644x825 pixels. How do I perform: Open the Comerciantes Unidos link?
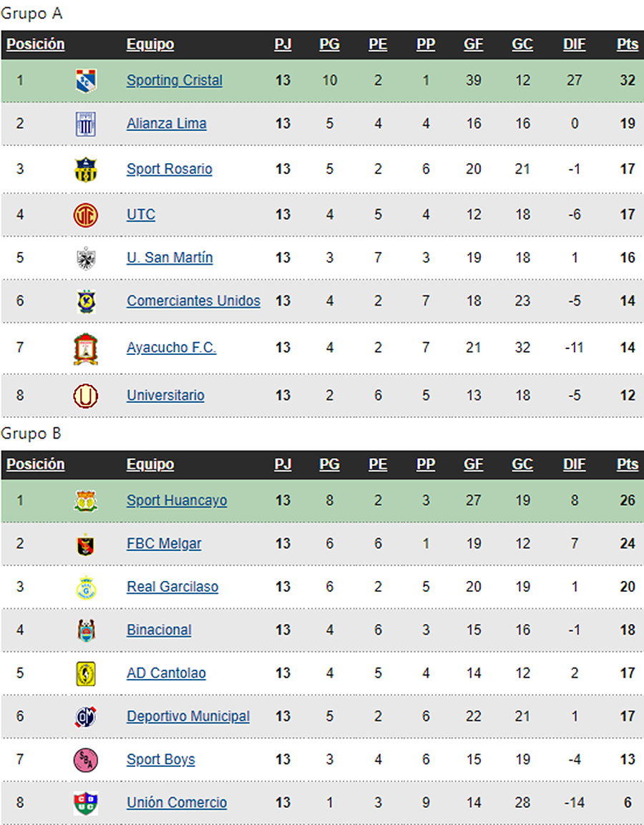pyautogui.click(x=194, y=301)
